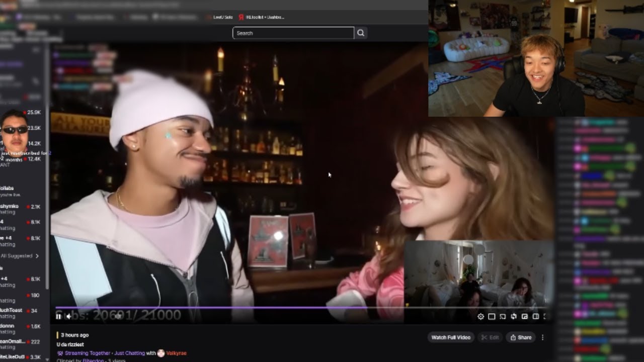Image resolution: width=644 pixels, height=362 pixels.
Task: Enable picture-in-picture mini player icon
Action: tap(525, 316)
